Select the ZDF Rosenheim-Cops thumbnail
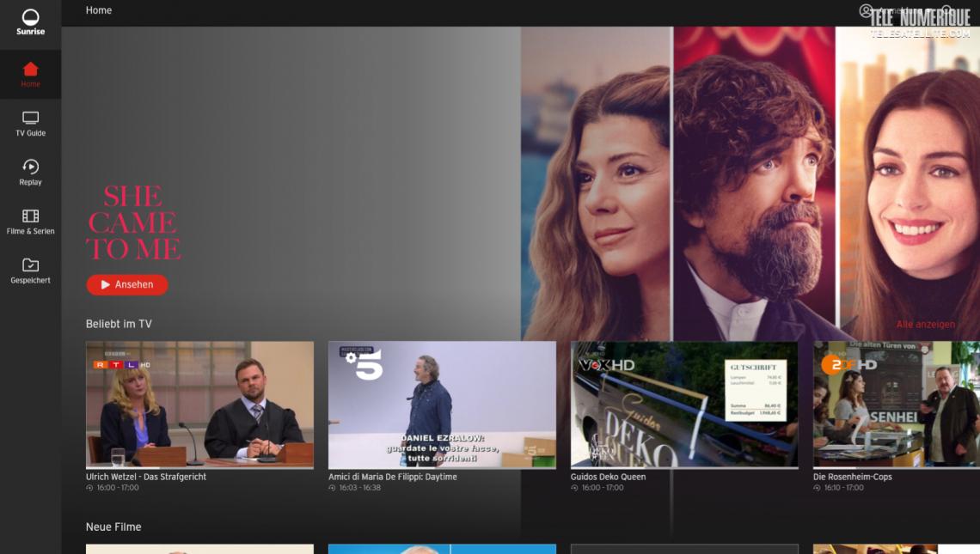This screenshot has height=554, width=980. [x=896, y=405]
